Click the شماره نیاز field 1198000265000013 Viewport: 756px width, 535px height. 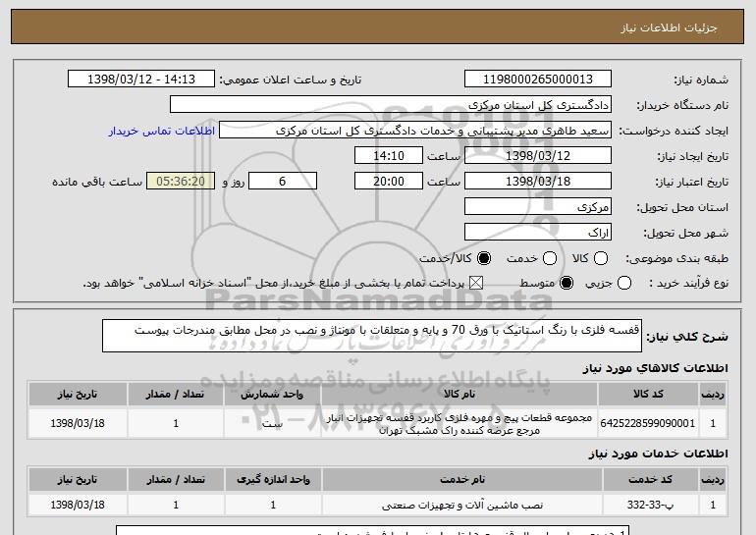click(x=538, y=80)
